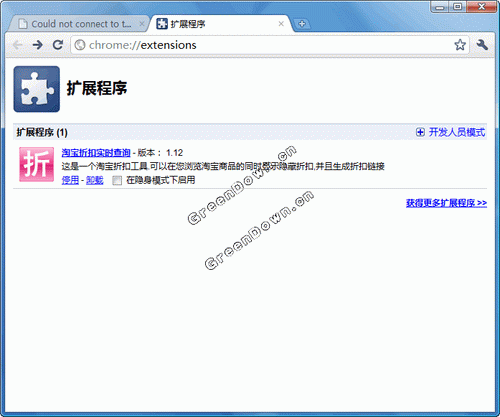
Task: Open 获得更多扩展程序 link
Action: (446, 203)
